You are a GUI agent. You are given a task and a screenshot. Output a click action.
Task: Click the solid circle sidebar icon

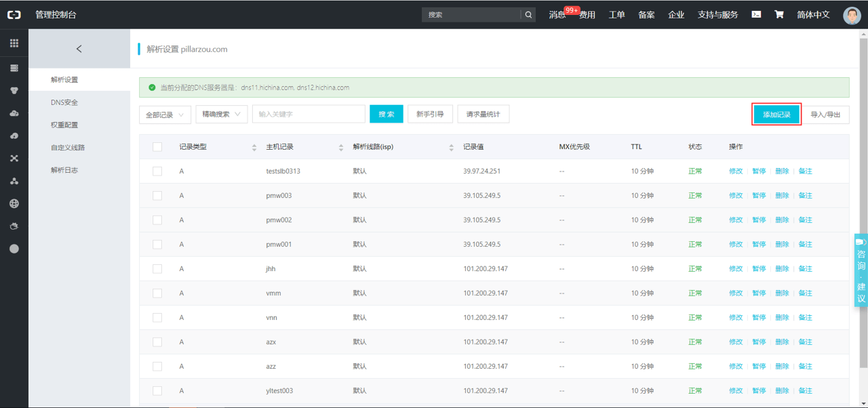pyautogui.click(x=14, y=249)
